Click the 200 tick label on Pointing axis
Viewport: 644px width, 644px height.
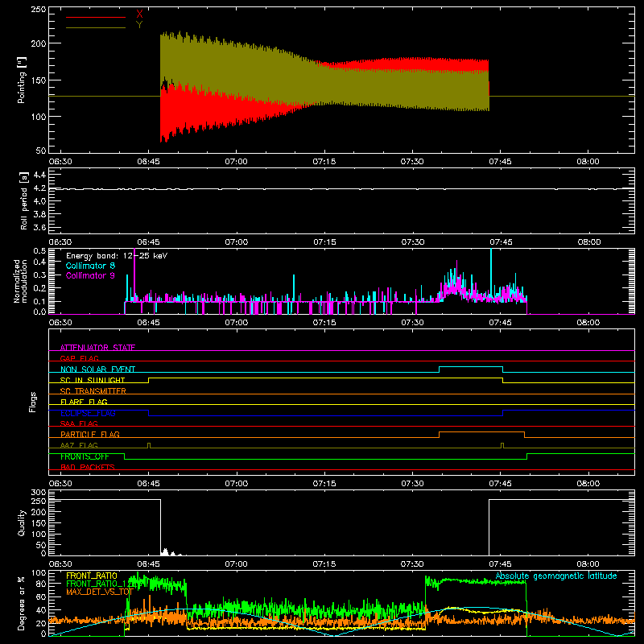(x=39, y=43)
